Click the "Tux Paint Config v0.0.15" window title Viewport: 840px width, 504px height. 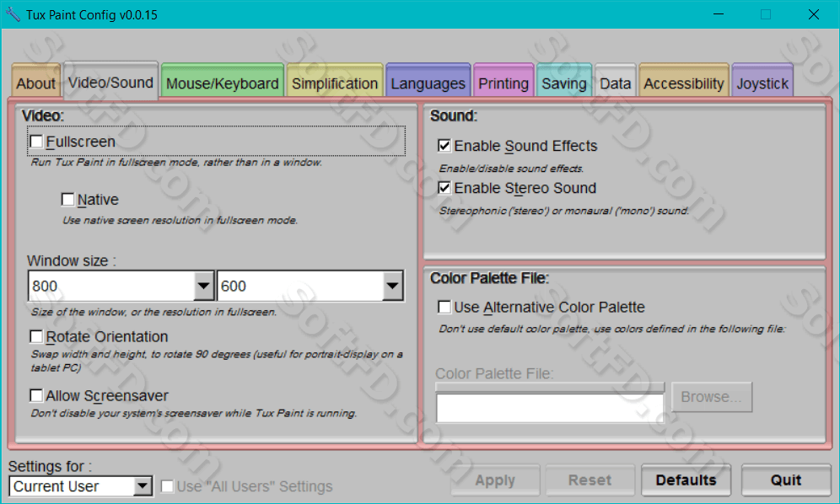[92, 14]
